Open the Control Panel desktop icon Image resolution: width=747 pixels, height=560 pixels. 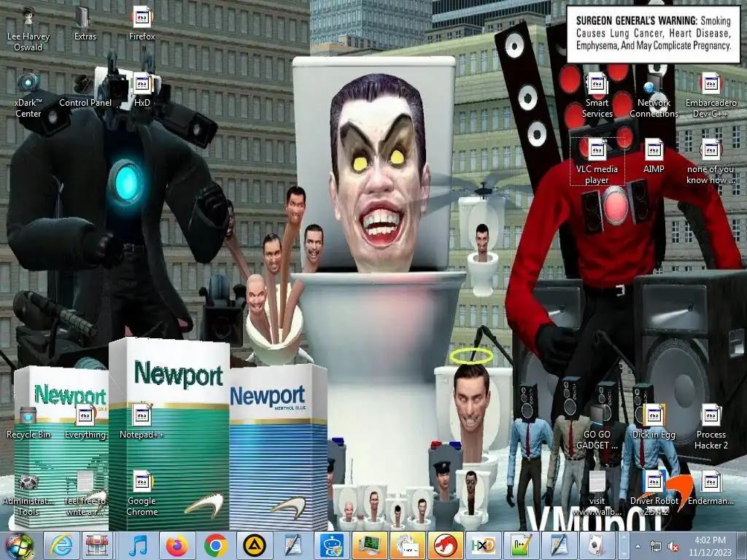pos(85,90)
